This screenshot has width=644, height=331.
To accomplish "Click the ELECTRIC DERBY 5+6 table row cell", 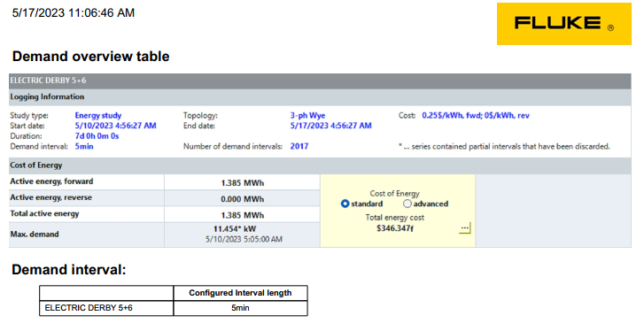I will (x=107, y=308).
